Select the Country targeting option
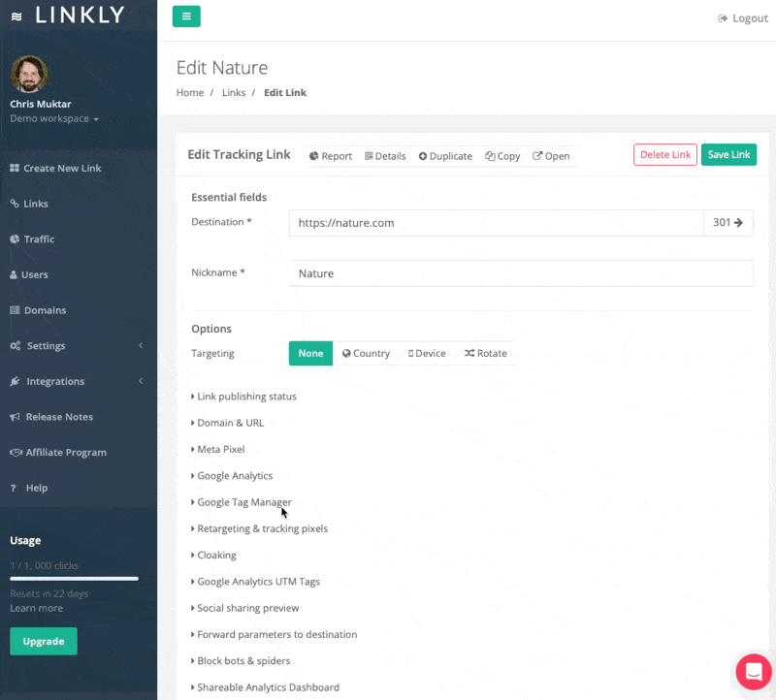Image resolution: width=776 pixels, height=700 pixels. 367,353
